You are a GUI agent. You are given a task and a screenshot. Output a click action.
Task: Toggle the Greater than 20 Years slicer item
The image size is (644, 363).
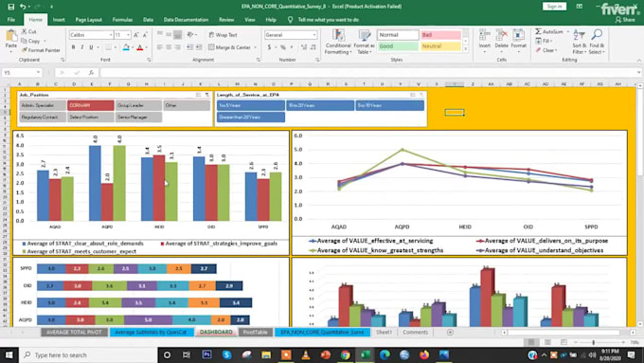pyautogui.click(x=251, y=118)
